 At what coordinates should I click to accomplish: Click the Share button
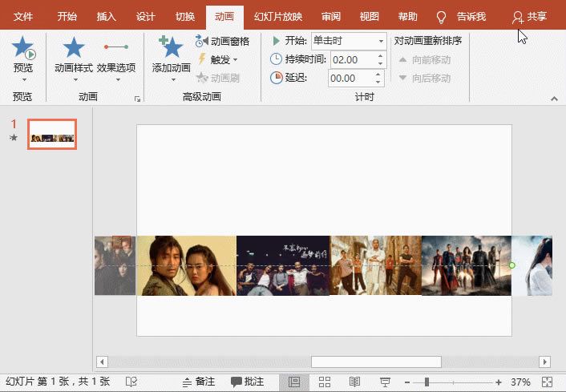pyautogui.click(x=529, y=17)
